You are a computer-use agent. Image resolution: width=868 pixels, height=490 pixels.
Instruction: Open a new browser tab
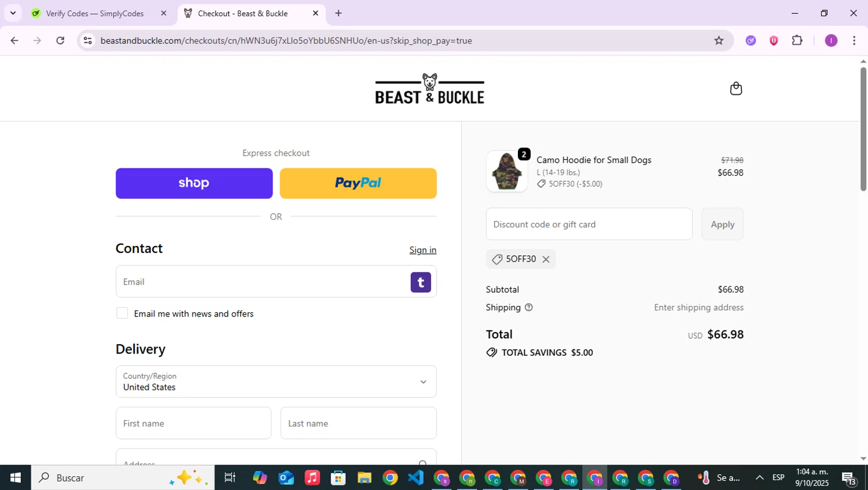pos(339,13)
